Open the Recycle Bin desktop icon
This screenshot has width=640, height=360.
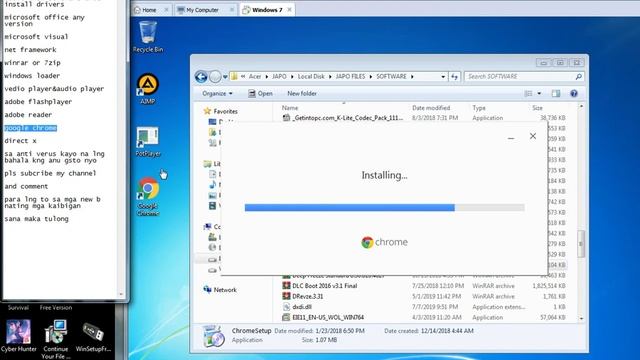(148, 37)
